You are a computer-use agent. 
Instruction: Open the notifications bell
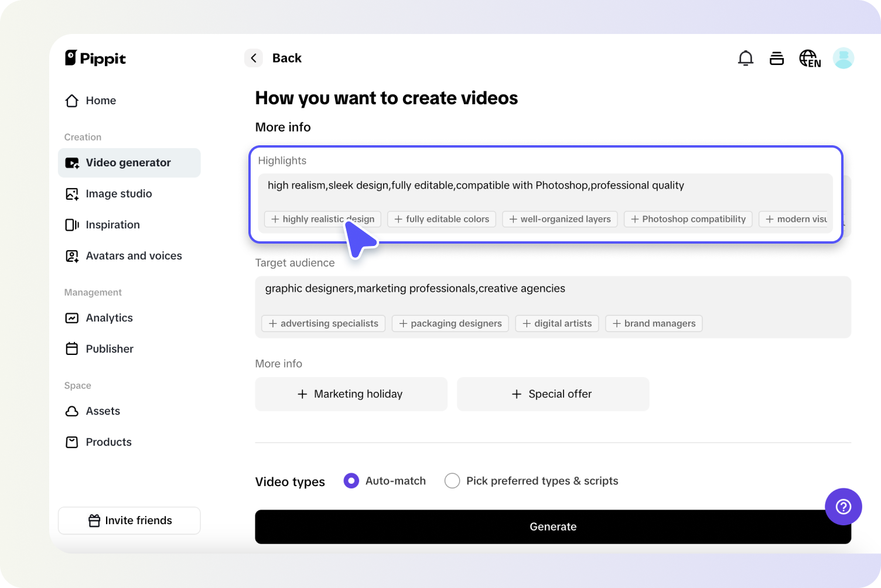(745, 59)
